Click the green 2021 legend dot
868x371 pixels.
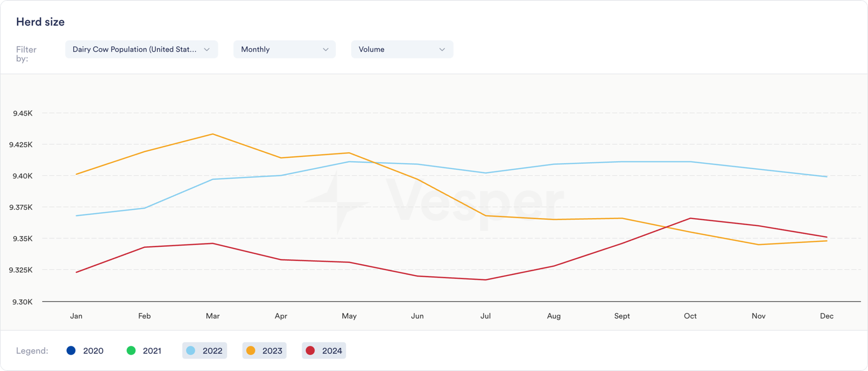coord(131,350)
